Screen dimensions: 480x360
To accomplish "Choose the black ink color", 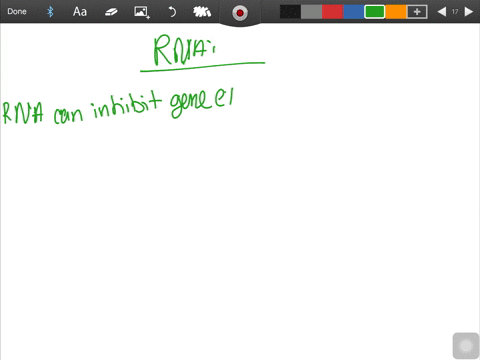I will (x=290, y=12).
